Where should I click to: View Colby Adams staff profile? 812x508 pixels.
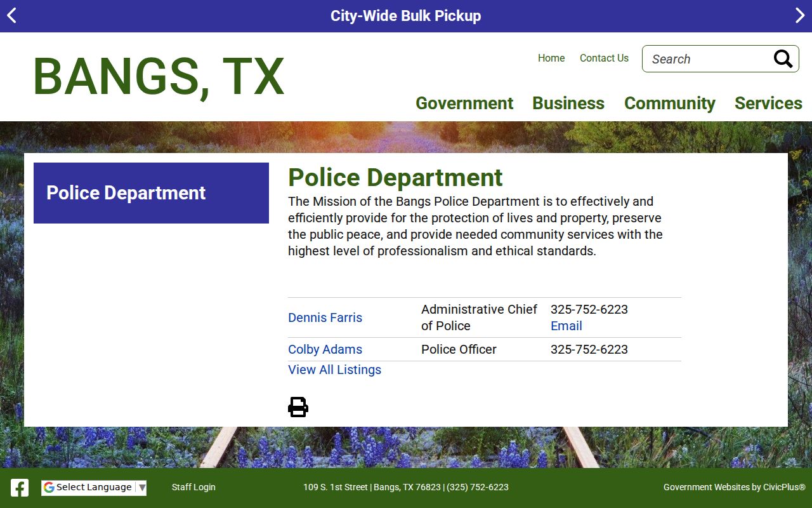[x=325, y=349]
